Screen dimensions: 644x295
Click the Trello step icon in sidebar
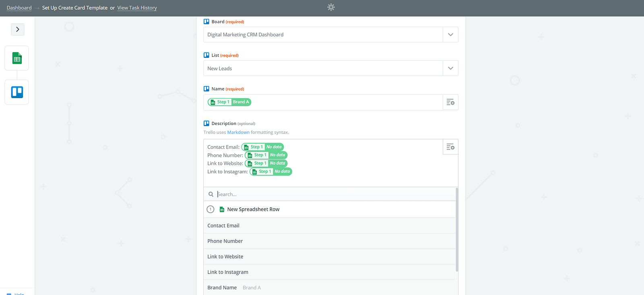(x=17, y=92)
